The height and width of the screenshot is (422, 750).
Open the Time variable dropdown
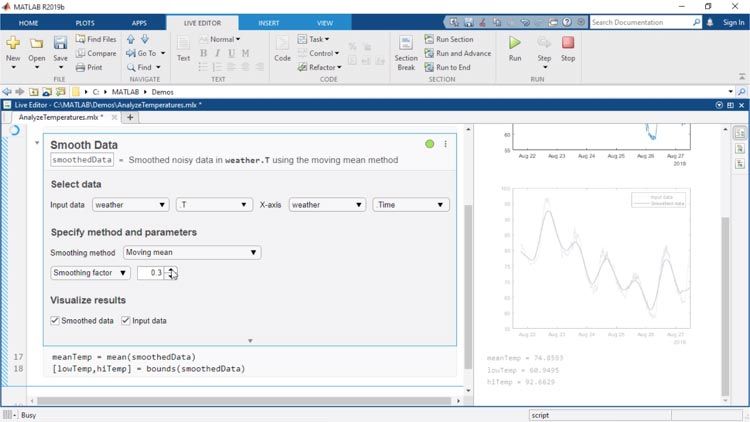(411, 205)
